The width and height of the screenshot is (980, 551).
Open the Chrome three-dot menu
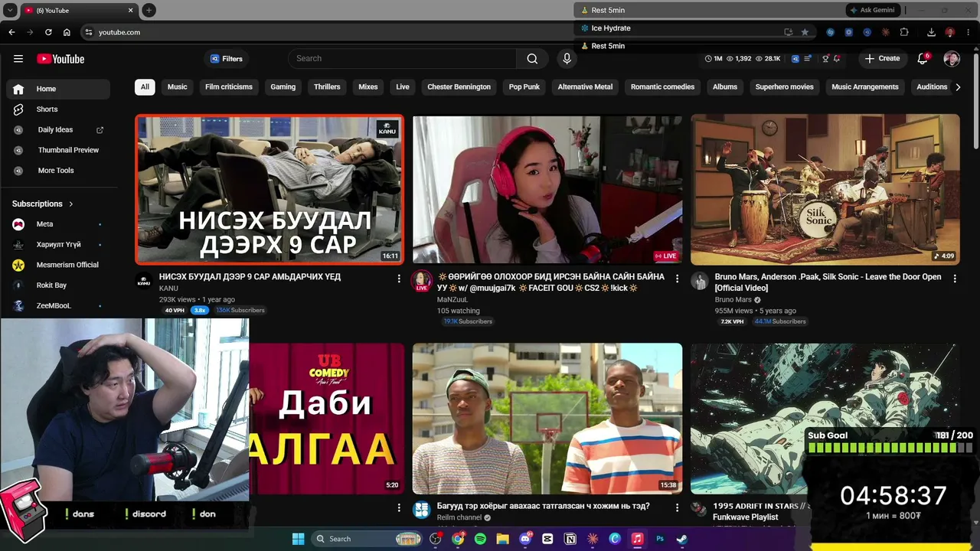(969, 32)
